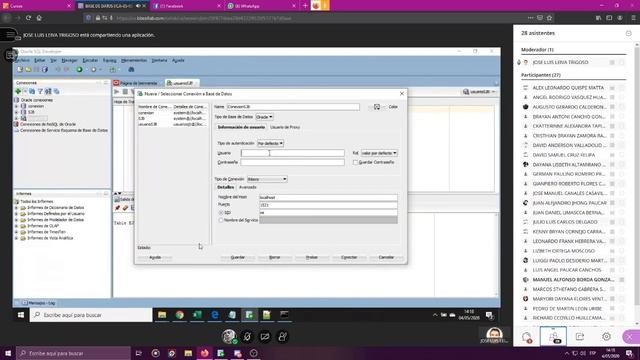Screen dimensions: 640x360
Task: Expand the Informes de OLAP node
Action: (x=17, y=226)
